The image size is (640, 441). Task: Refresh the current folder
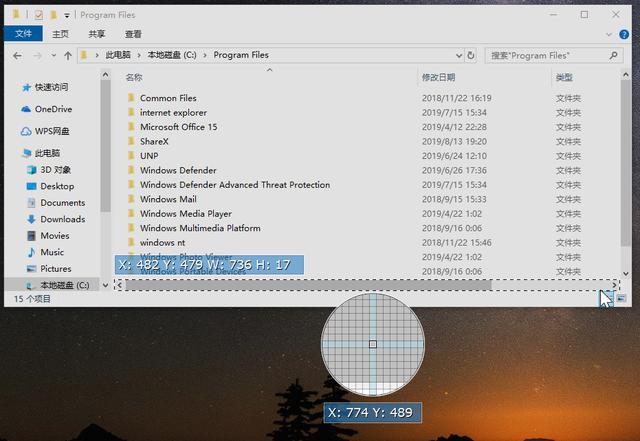coord(471,55)
